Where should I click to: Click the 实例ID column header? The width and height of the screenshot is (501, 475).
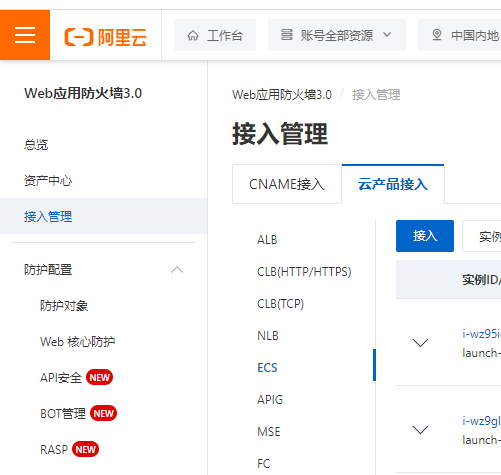[481, 280]
